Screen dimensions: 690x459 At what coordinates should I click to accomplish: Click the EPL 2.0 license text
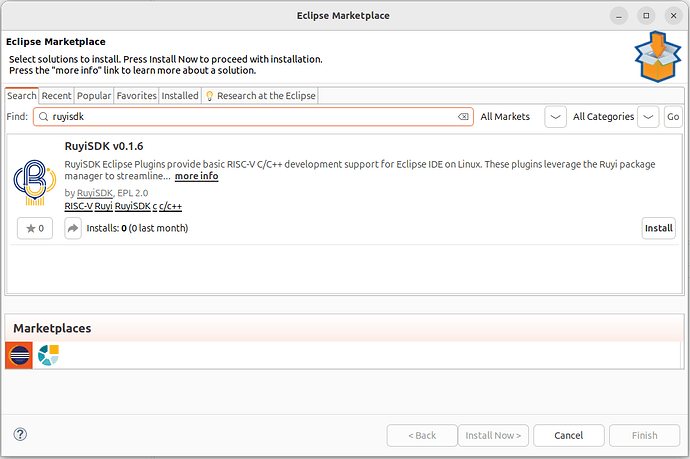coord(132,193)
